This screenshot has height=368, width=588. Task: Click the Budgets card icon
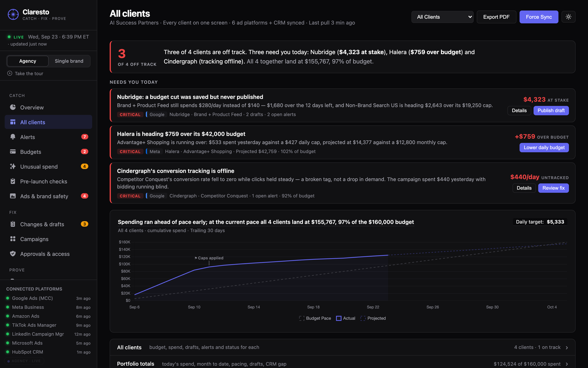click(x=13, y=152)
